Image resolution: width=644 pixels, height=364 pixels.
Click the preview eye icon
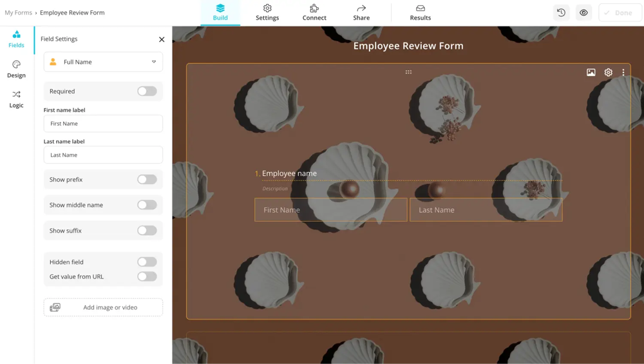pos(583,13)
